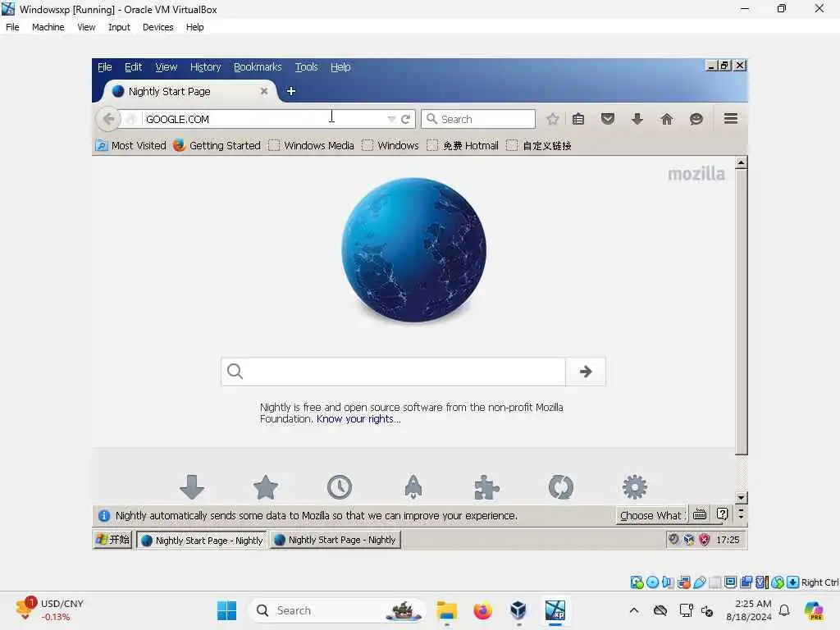840x630 pixels.
Task: Click the VirtualBox network status icon
Action: click(683, 582)
